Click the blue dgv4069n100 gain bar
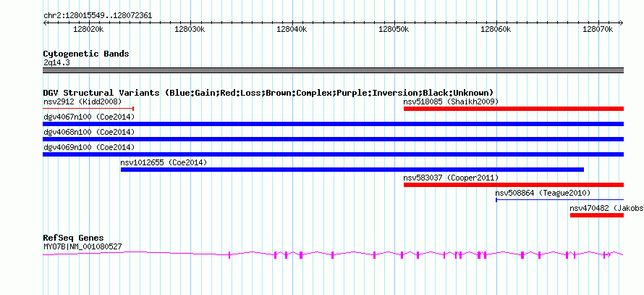 [x=334, y=154]
